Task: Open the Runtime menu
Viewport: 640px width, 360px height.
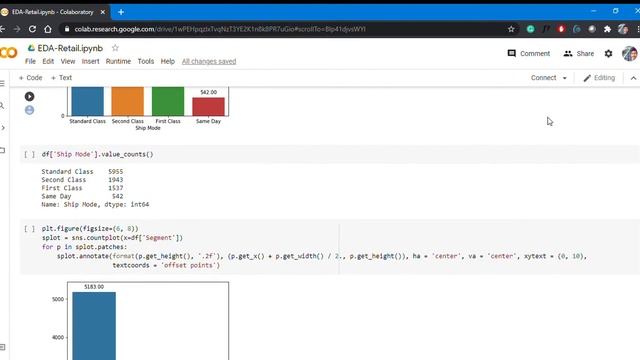Action: click(118, 61)
